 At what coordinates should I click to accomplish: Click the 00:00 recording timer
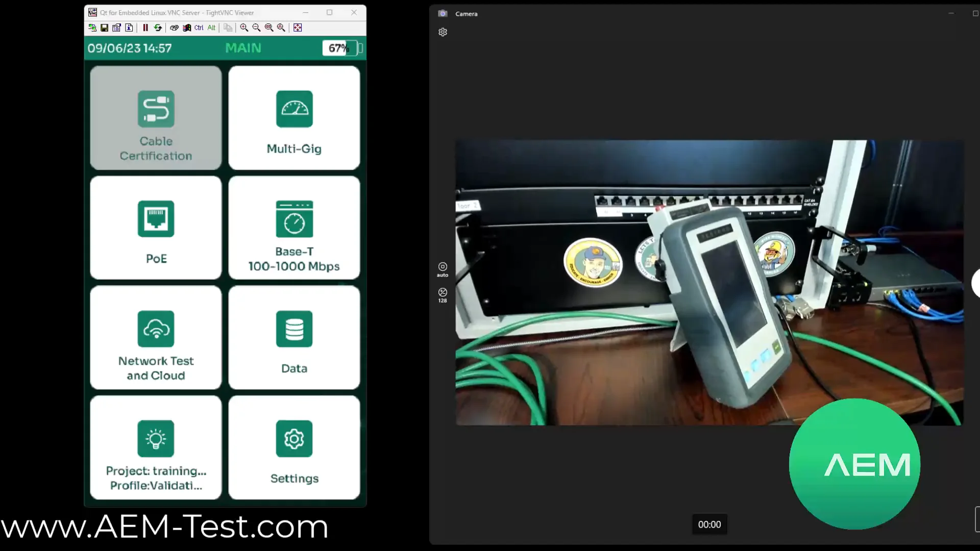point(709,524)
